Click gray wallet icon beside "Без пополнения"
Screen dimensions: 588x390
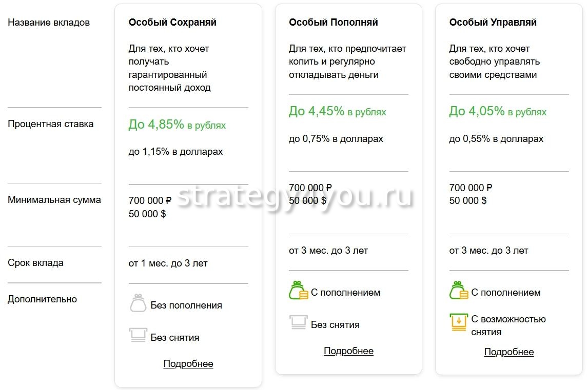coord(138,304)
